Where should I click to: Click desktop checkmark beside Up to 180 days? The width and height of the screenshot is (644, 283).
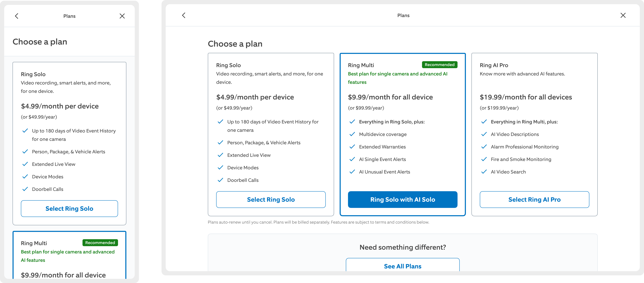[x=220, y=122]
